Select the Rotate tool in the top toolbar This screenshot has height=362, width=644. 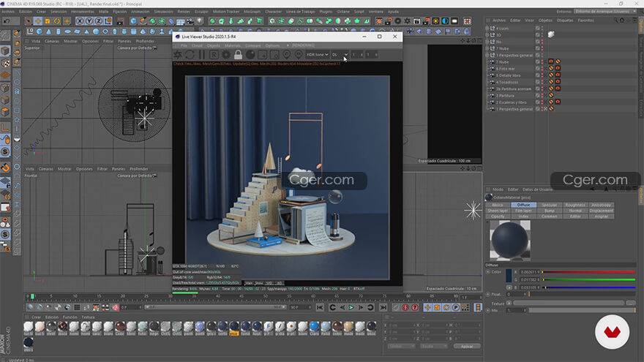click(56, 21)
